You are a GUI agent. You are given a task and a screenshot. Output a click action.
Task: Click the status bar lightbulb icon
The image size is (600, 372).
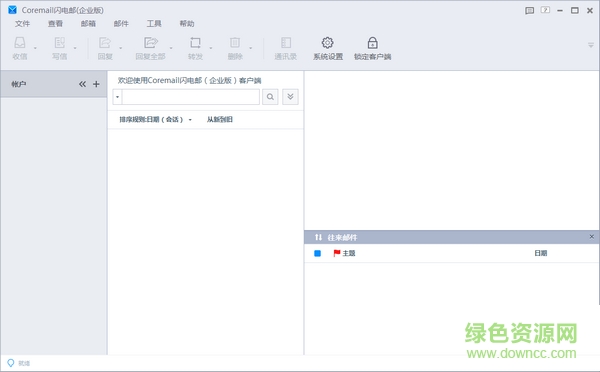coord(11,363)
